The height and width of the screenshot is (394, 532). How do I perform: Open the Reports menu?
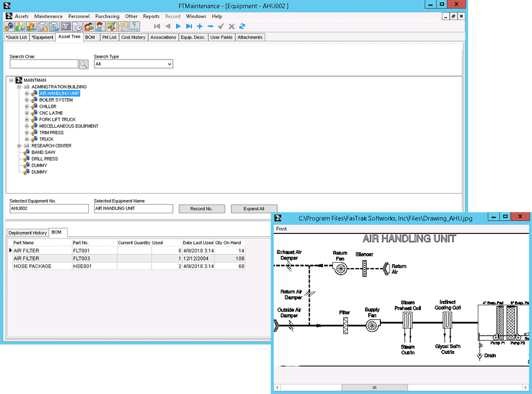pyautogui.click(x=151, y=16)
